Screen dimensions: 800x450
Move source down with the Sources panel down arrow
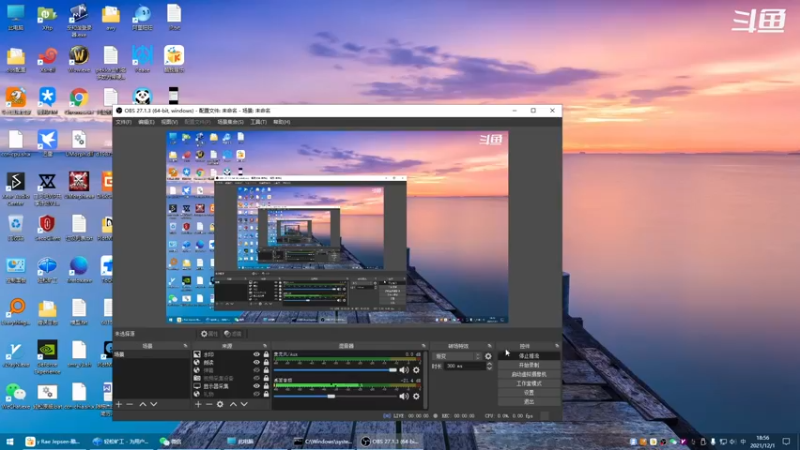(x=244, y=404)
